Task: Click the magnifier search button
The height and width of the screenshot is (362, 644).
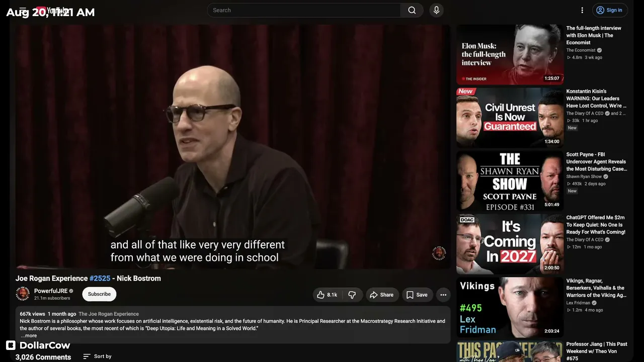Action: click(412, 10)
